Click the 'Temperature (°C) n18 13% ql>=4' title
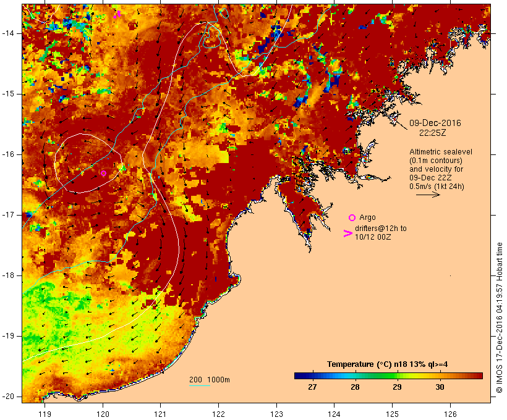 pos(388,364)
